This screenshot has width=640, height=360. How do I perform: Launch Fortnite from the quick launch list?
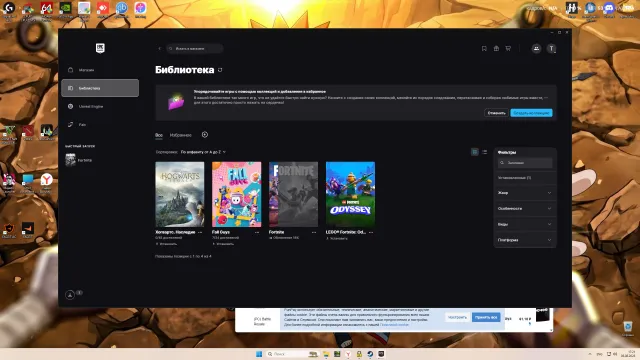pyautogui.click(x=80, y=160)
